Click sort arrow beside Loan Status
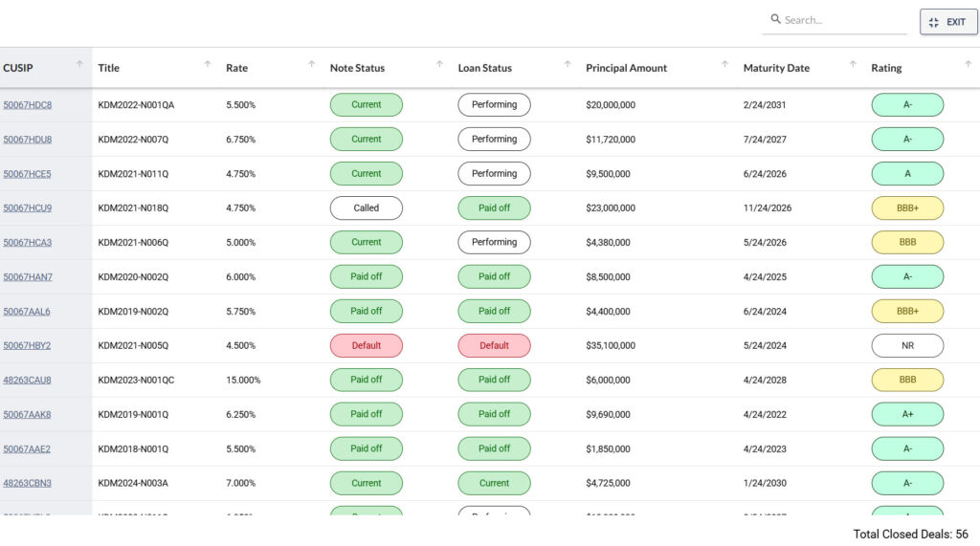This screenshot has width=980, height=546. click(x=568, y=64)
